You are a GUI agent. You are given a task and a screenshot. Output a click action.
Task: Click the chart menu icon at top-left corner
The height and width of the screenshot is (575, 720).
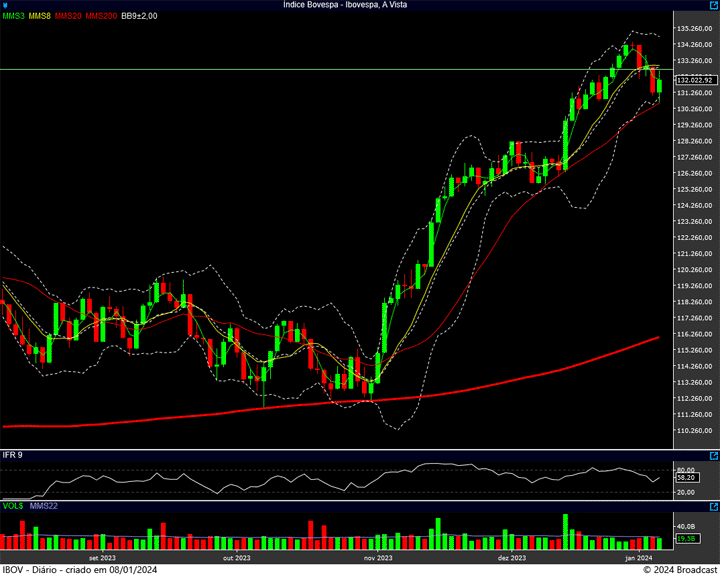tap(5, 5)
